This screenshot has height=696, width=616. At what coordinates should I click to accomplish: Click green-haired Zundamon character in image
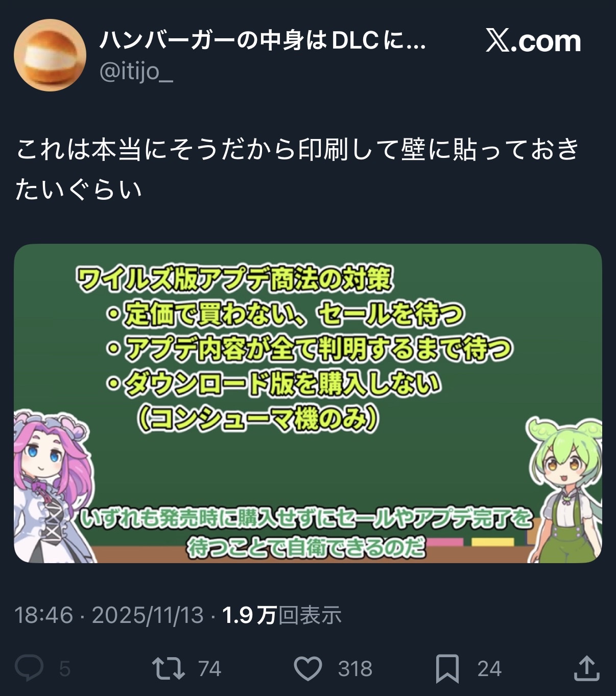pos(565,491)
